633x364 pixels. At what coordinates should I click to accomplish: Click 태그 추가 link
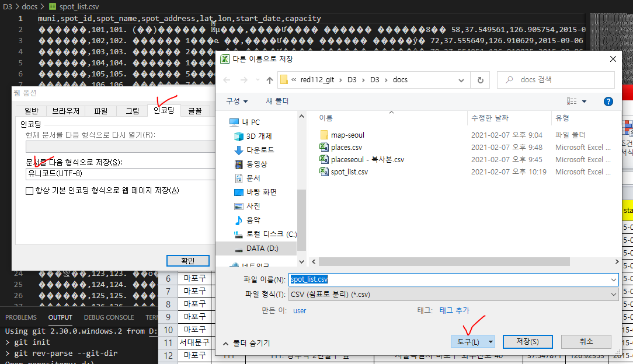click(x=454, y=310)
